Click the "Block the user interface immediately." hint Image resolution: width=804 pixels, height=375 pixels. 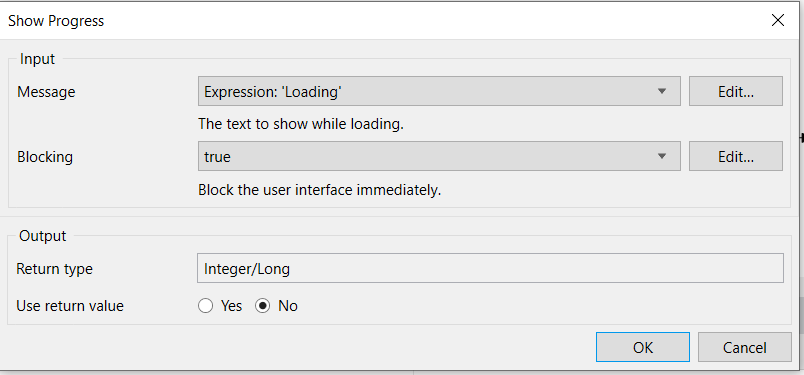click(319, 190)
